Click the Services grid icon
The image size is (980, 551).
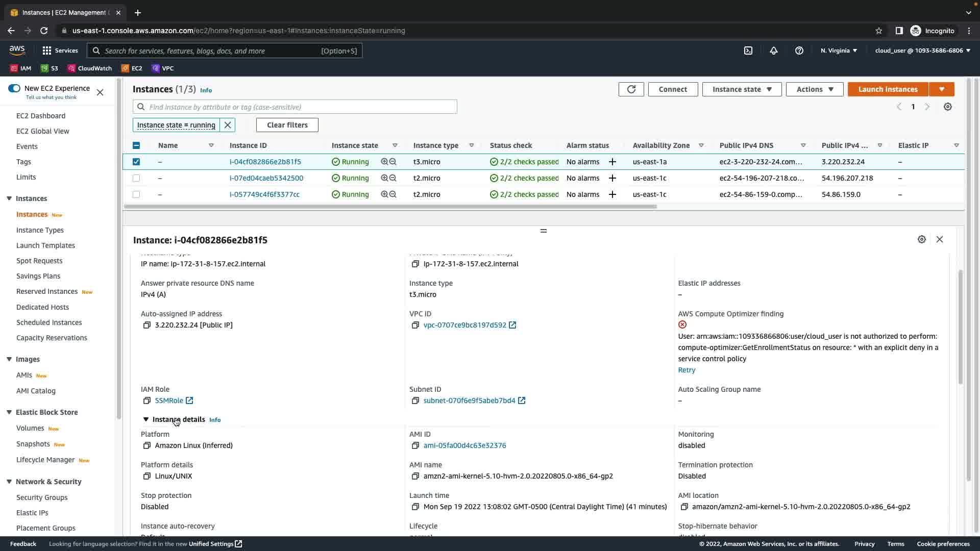(47, 51)
